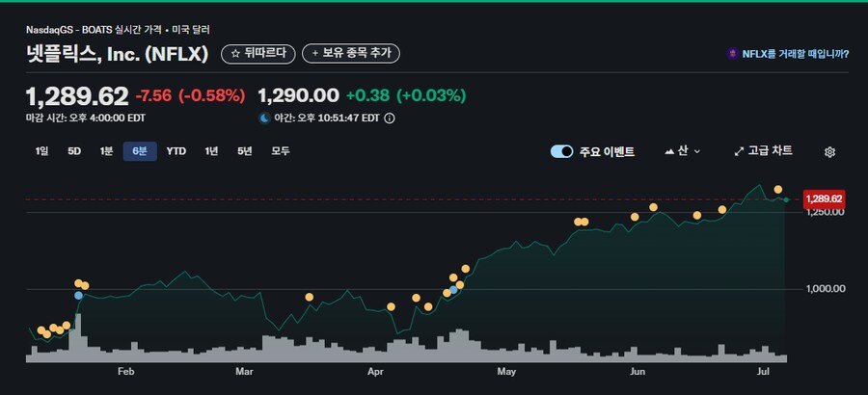Click the moon overnight session icon
The image size is (868, 395).
pyautogui.click(x=264, y=118)
